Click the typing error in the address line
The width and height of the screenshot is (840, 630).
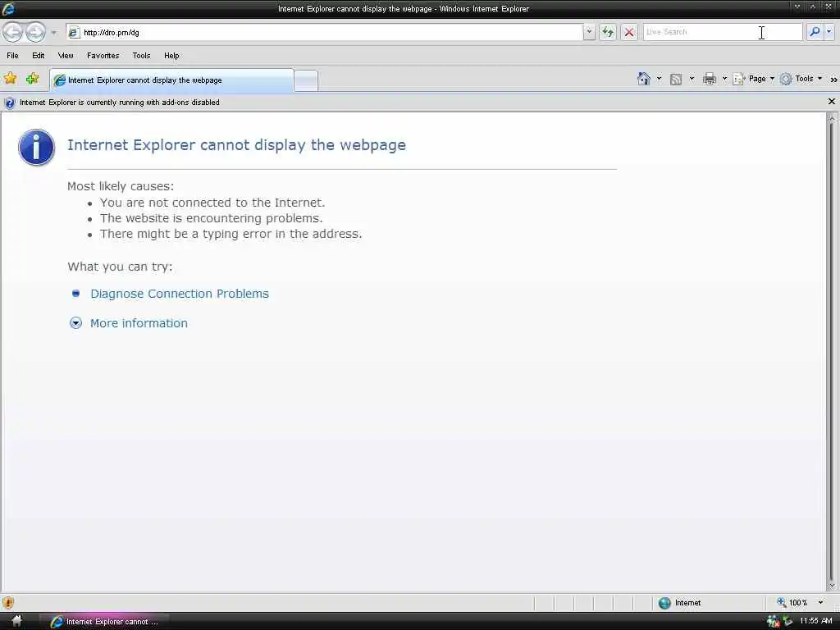click(231, 234)
